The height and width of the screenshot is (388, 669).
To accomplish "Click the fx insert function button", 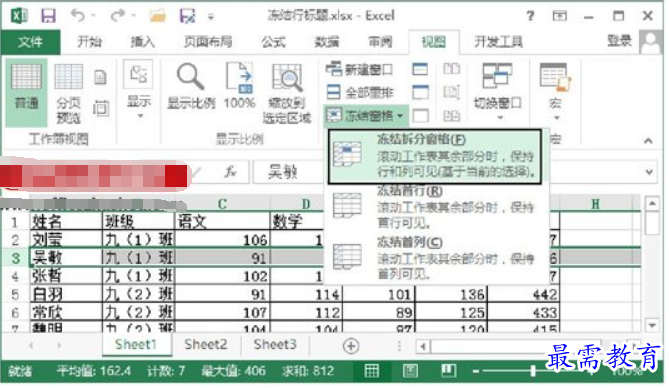I will point(230,172).
